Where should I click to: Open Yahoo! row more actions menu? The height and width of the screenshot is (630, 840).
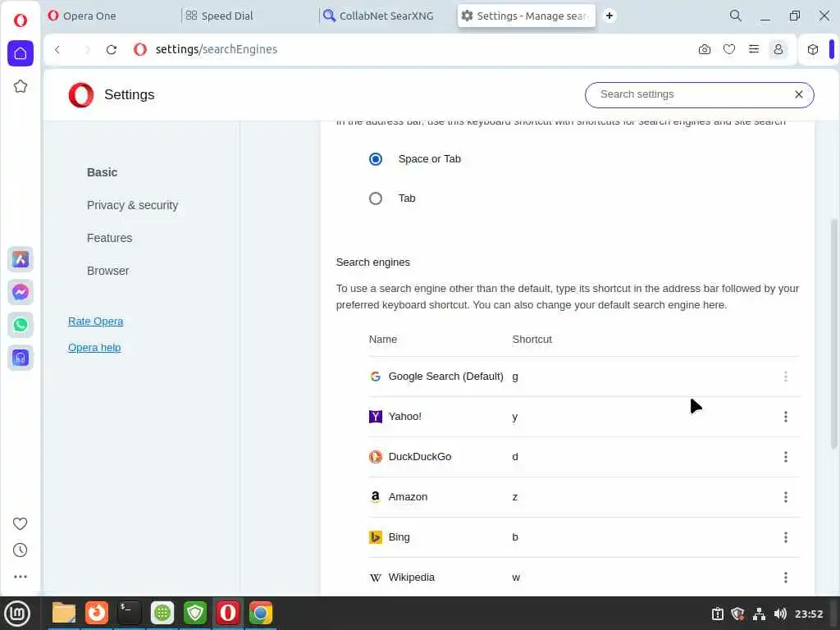tap(785, 416)
